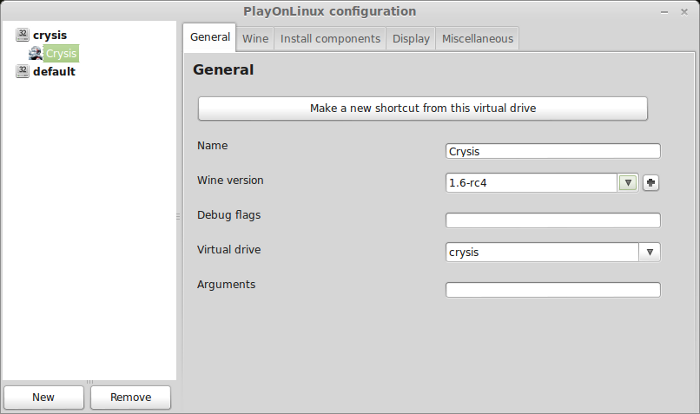Click the plus icon beside Wine version

pos(651,183)
